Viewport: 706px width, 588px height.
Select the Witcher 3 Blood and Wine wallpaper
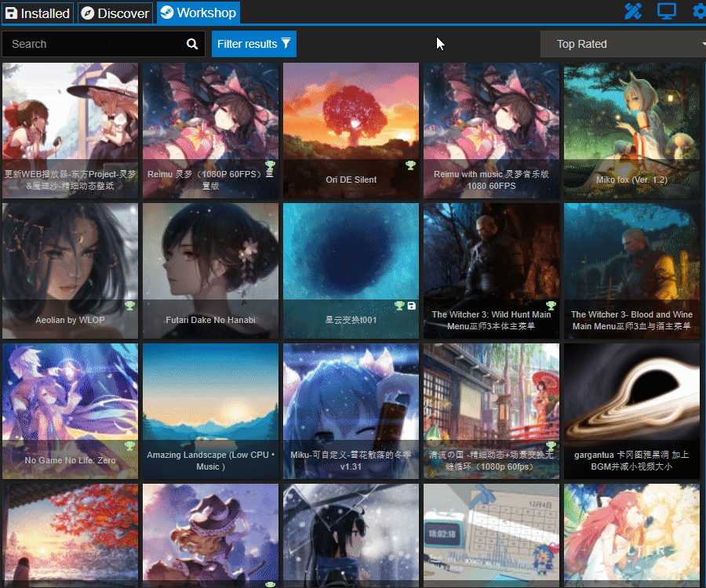(x=631, y=270)
